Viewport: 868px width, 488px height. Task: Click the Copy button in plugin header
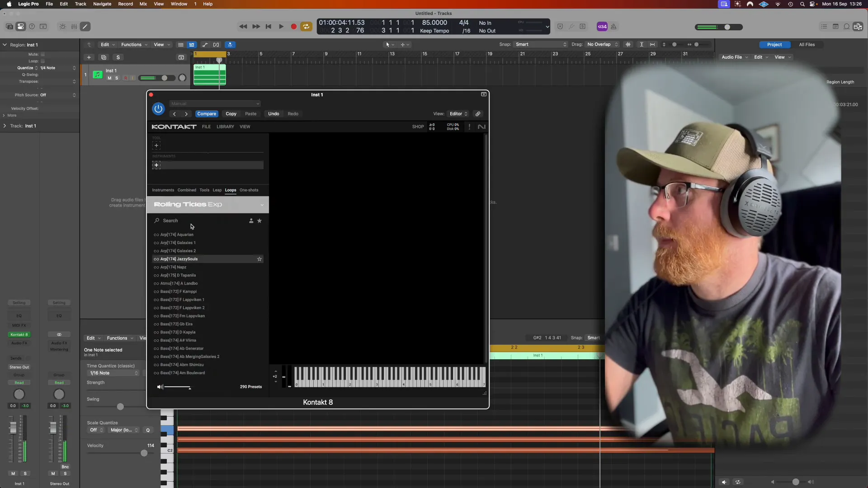click(x=231, y=114)
